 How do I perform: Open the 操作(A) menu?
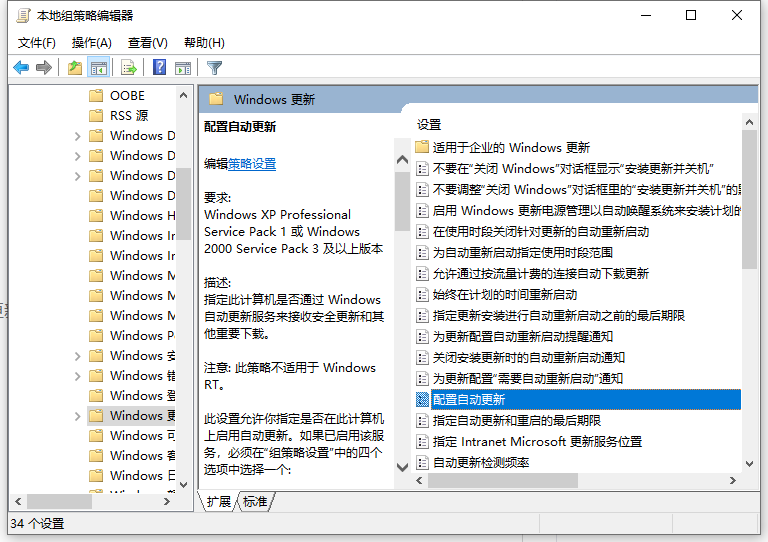(x=92, y=43)
